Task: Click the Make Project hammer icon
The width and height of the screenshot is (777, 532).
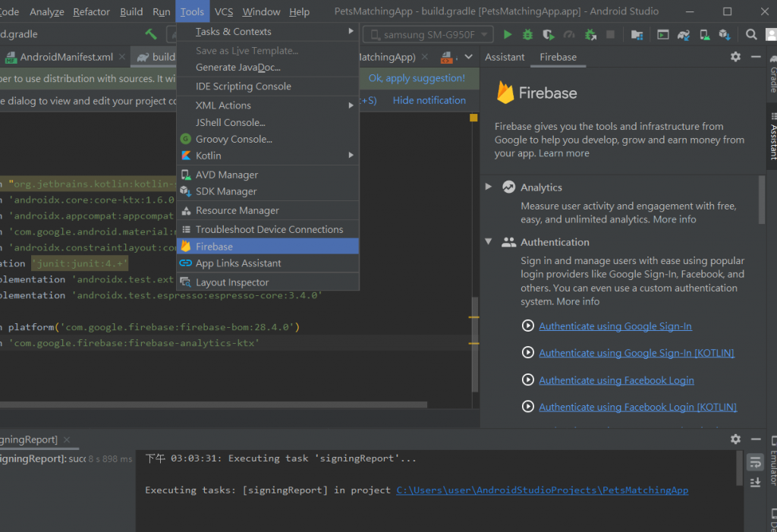Action: (151, 34)
